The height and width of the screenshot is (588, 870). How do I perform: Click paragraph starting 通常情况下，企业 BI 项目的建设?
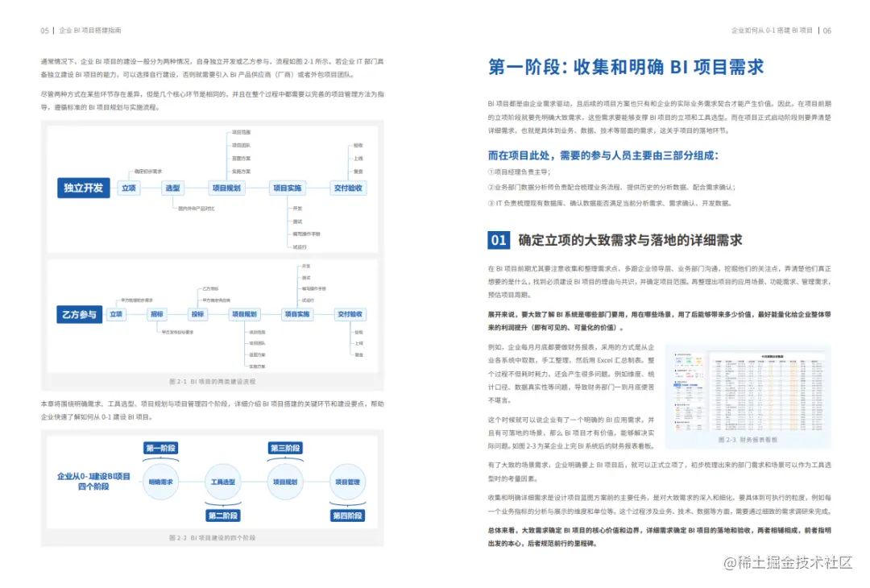(212, 68)
